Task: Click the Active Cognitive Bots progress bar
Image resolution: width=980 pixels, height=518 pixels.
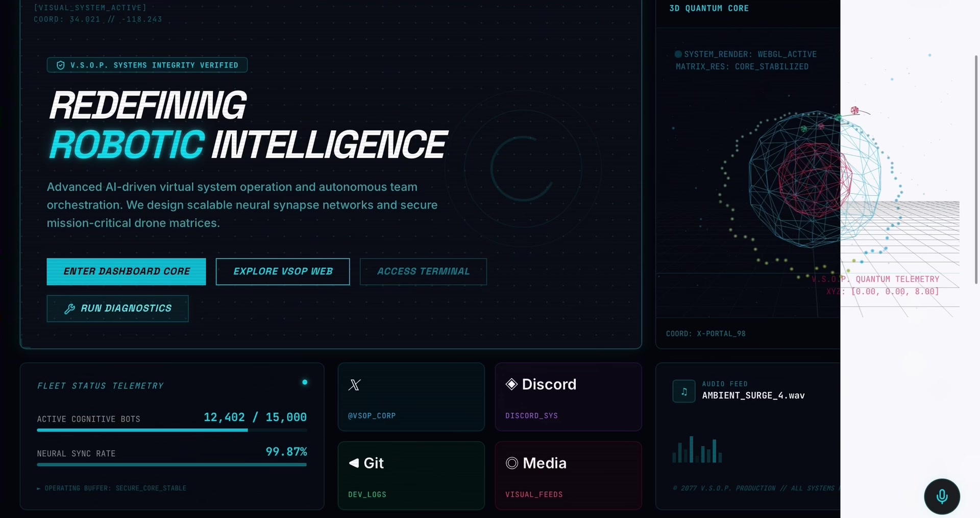Action: (171, 430)
